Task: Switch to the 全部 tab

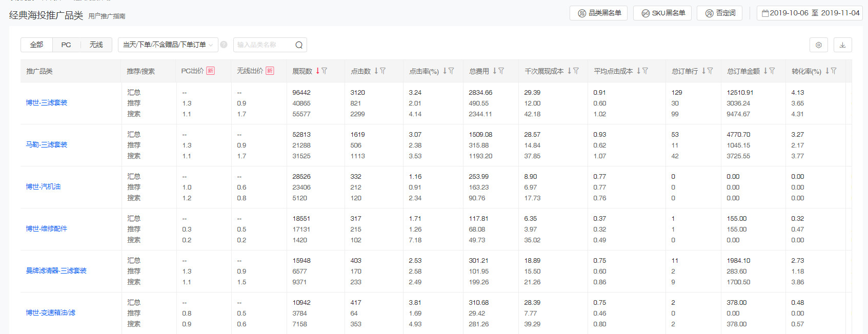Action: pos(36,45)
